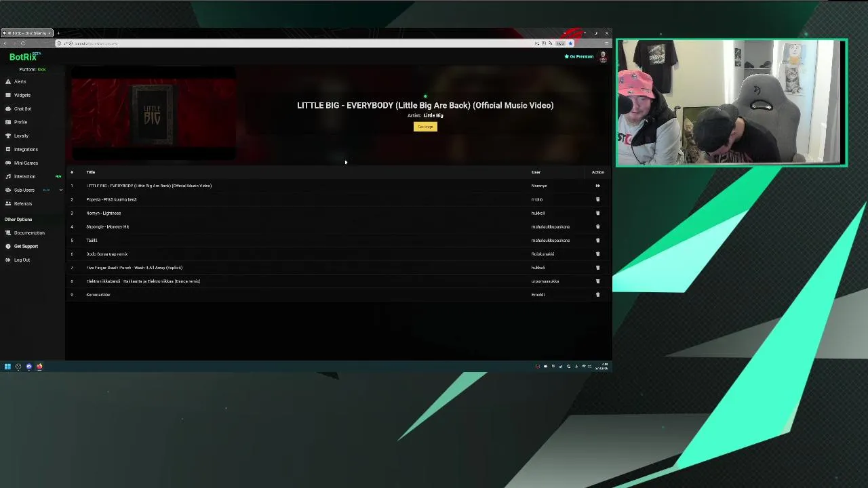Select the BotRix browser tab
Image resolution: width=868 pixels, height=488 pixels.
point(27,33)
